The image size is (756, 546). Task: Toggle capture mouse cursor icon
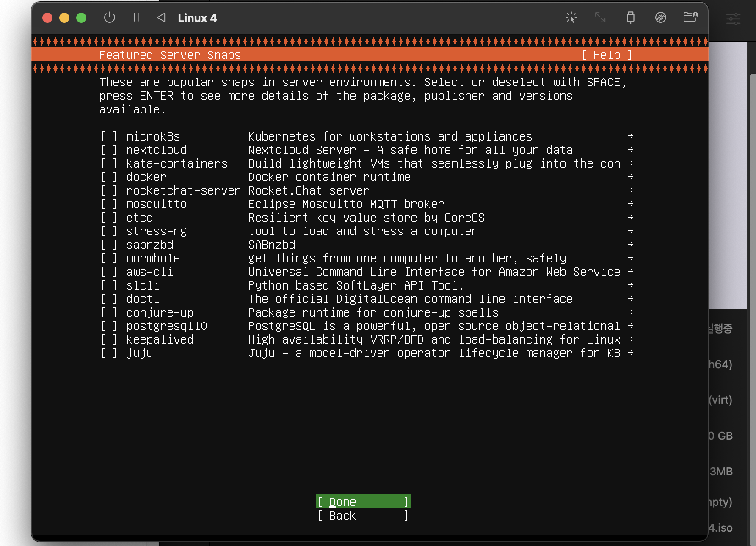[571, 17]
